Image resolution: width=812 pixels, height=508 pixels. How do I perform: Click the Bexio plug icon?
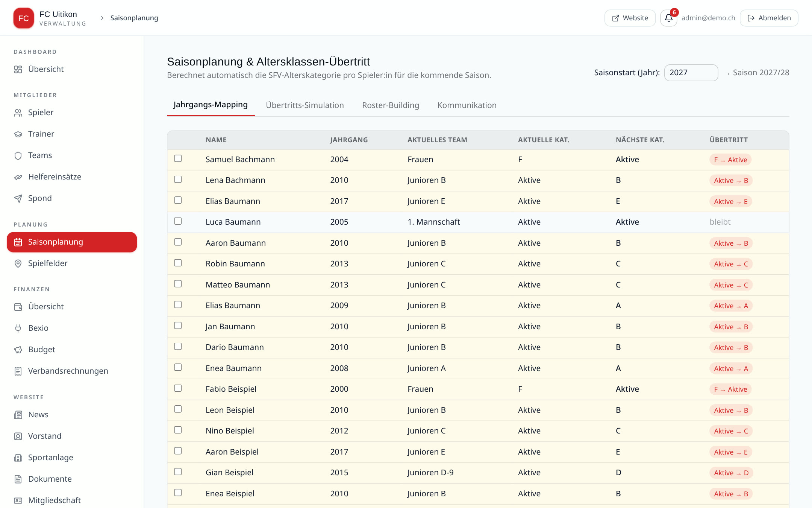pyautogui.click(x=18, y=328)
